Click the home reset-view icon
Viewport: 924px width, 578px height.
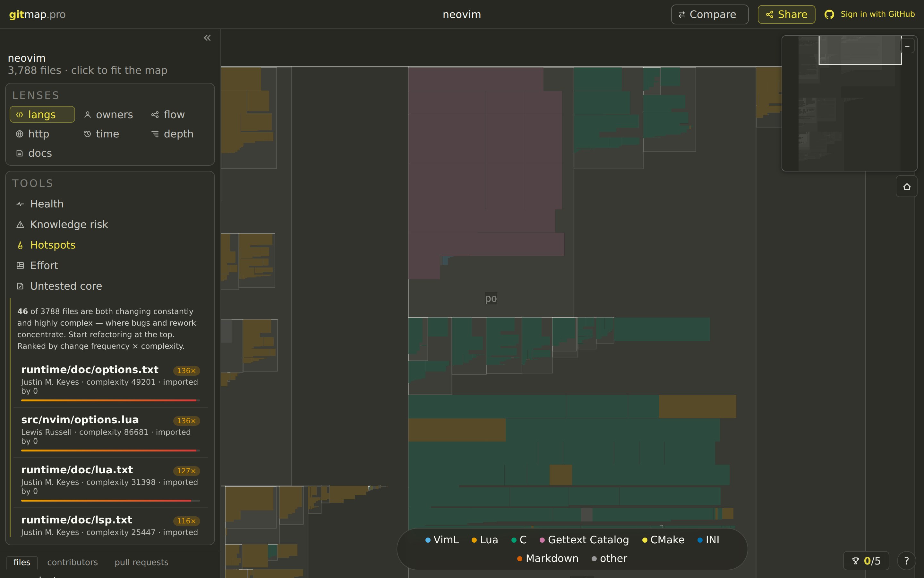tap(907, 187)
